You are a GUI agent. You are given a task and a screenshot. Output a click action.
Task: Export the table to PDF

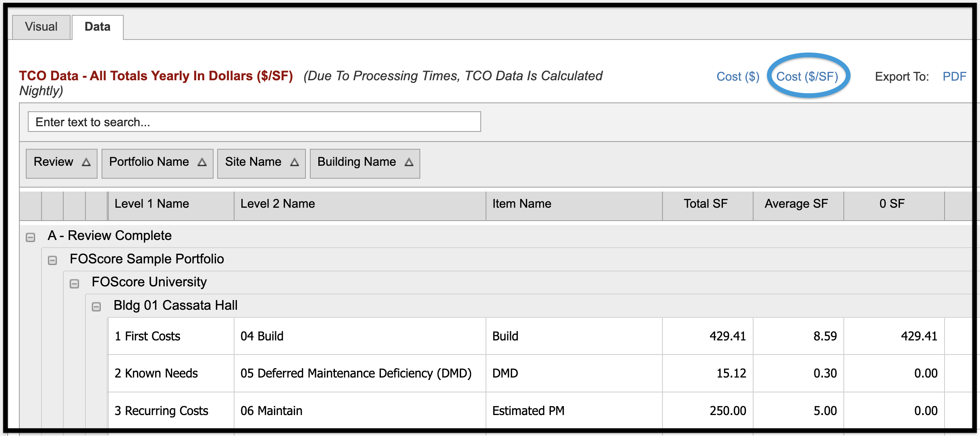(954, 76)
